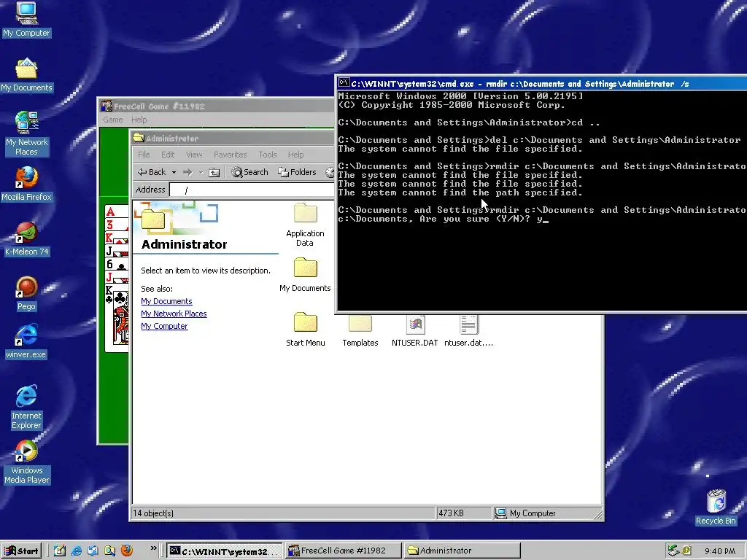Expand the quick launch overflow chevron
This screenshot has height=560, width=747.
pos(153,548)
